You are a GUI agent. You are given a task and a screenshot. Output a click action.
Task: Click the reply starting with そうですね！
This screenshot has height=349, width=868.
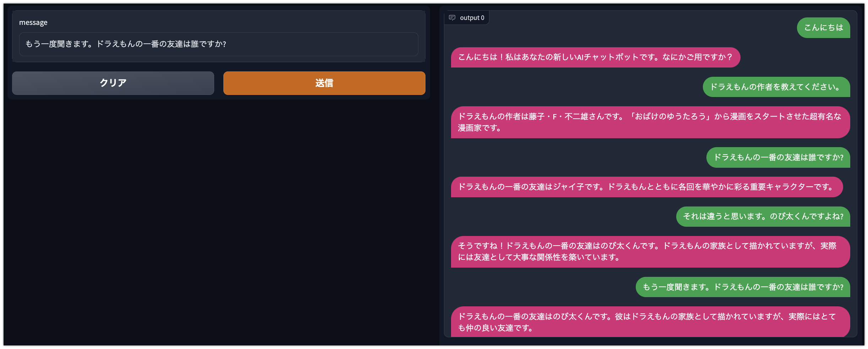tap(650, 252)
